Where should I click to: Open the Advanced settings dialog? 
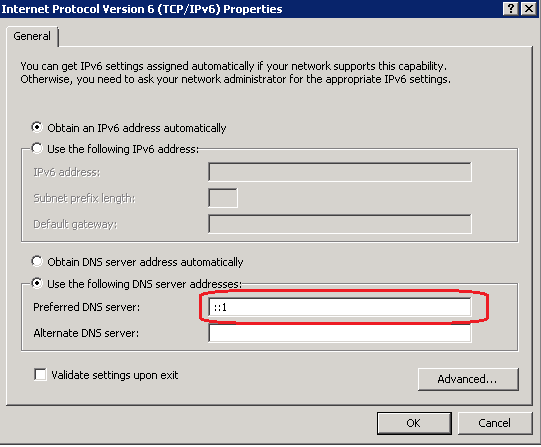pyautogui.click(x=468, y=379)
